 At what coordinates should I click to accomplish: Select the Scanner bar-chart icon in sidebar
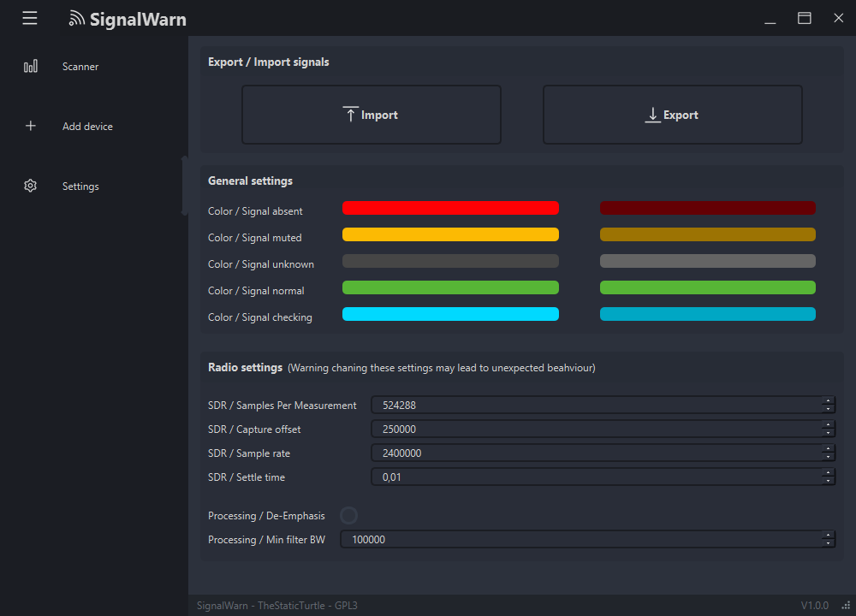(30, 66)
